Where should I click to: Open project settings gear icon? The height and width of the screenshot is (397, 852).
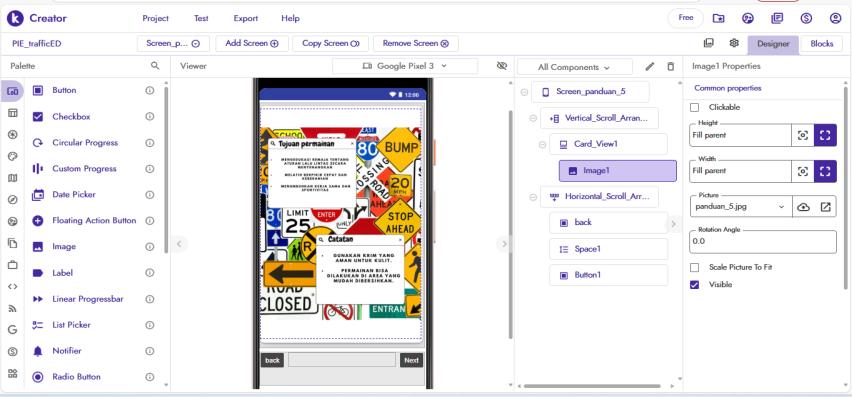pos(734,43)
